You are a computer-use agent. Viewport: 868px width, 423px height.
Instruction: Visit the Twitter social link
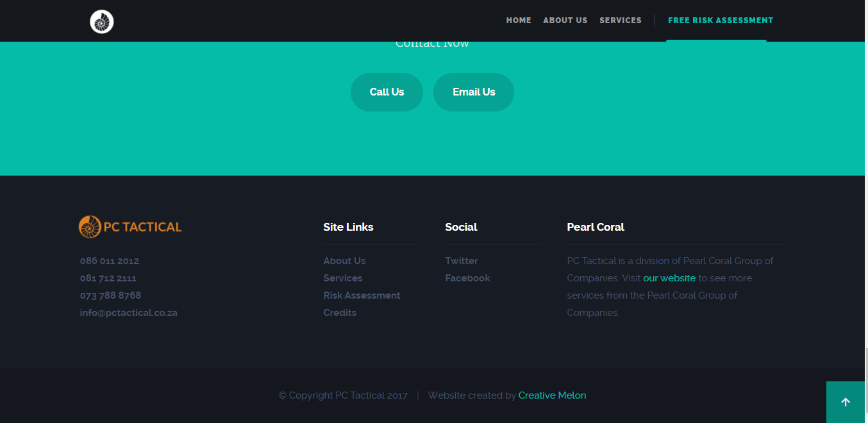click(462, 261)
